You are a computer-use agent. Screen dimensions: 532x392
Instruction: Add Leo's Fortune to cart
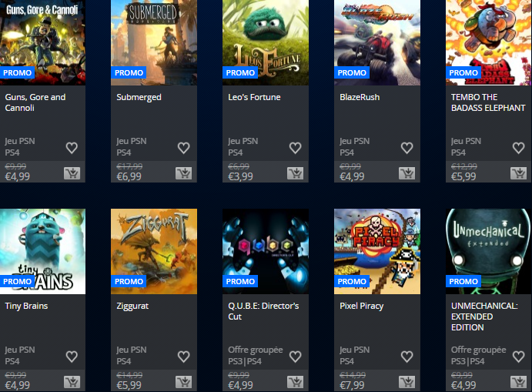pos(295,173)
